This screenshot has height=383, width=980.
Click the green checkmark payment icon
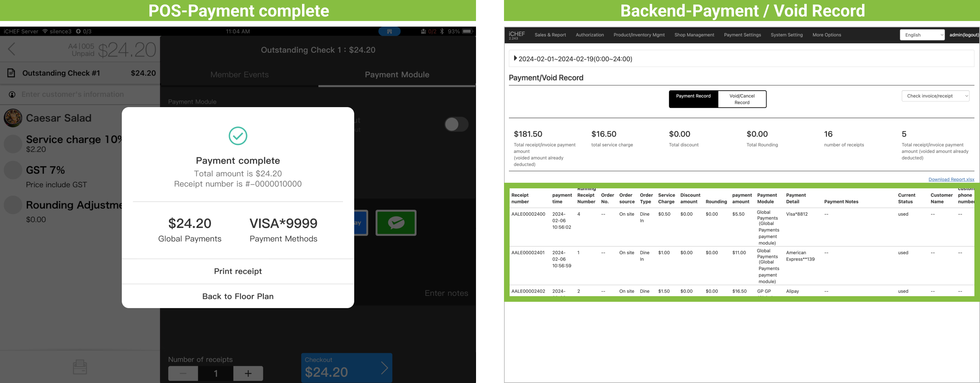click(x=395, y=223)
